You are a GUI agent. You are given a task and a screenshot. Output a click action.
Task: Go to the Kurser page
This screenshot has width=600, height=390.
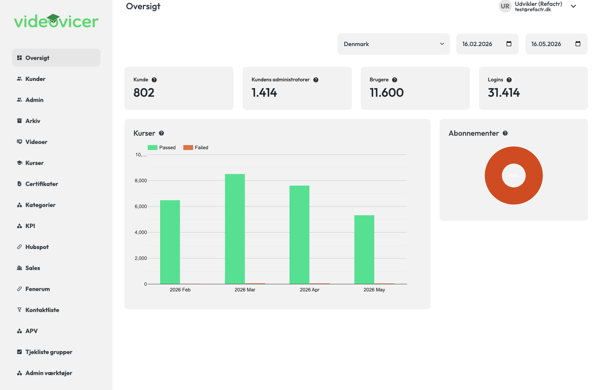56,163
